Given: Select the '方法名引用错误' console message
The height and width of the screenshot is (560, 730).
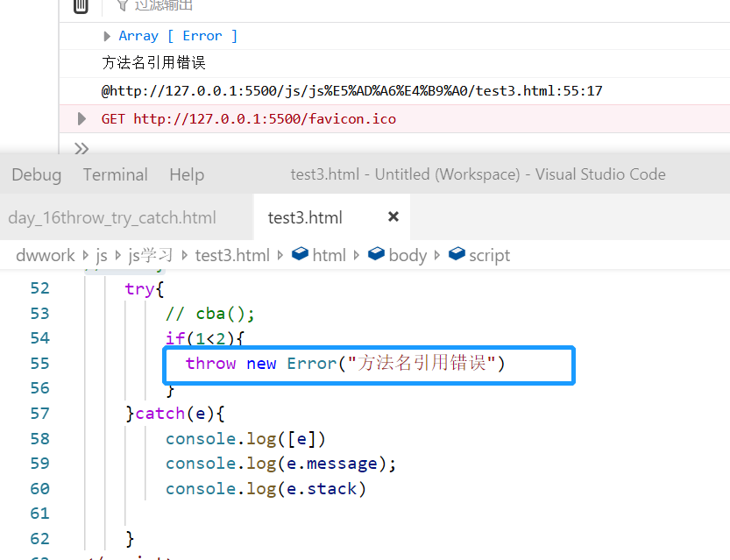Looking at the screenshot, I should point(153,63).
